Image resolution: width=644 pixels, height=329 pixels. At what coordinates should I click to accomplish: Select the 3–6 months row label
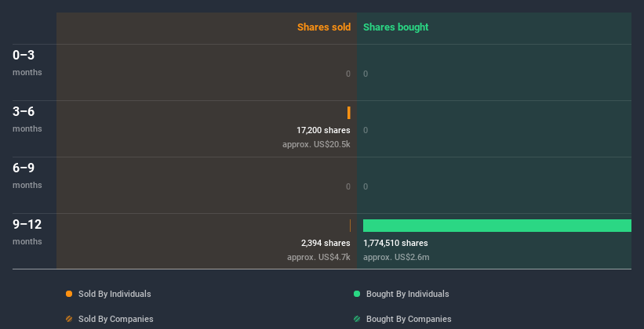27,119
